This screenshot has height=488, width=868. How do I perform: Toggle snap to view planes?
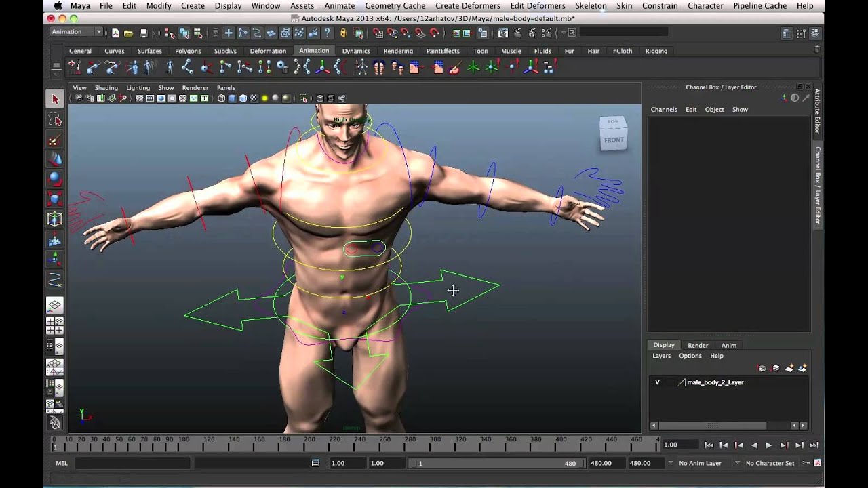point(420,33)
